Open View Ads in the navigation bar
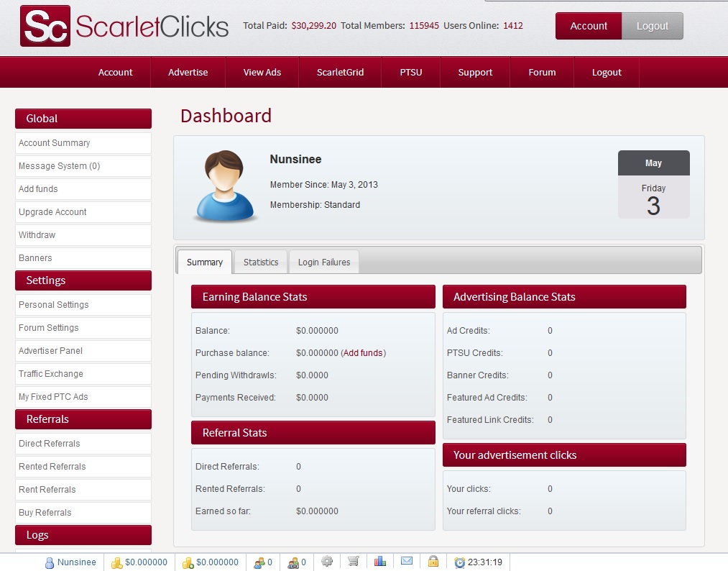The height and width of the screenshot is (571, 728). click(262, 73)
